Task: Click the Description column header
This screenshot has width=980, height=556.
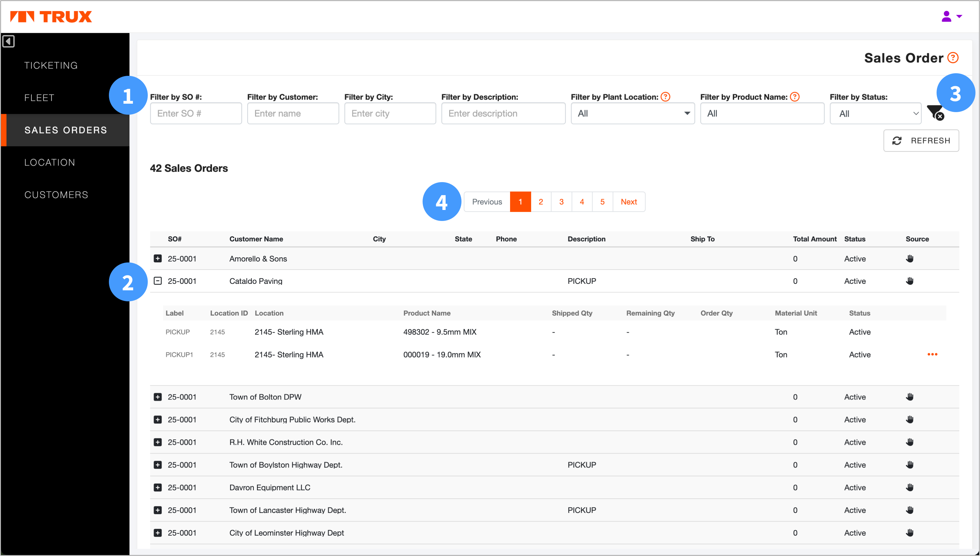Action: tap(586, 239)
